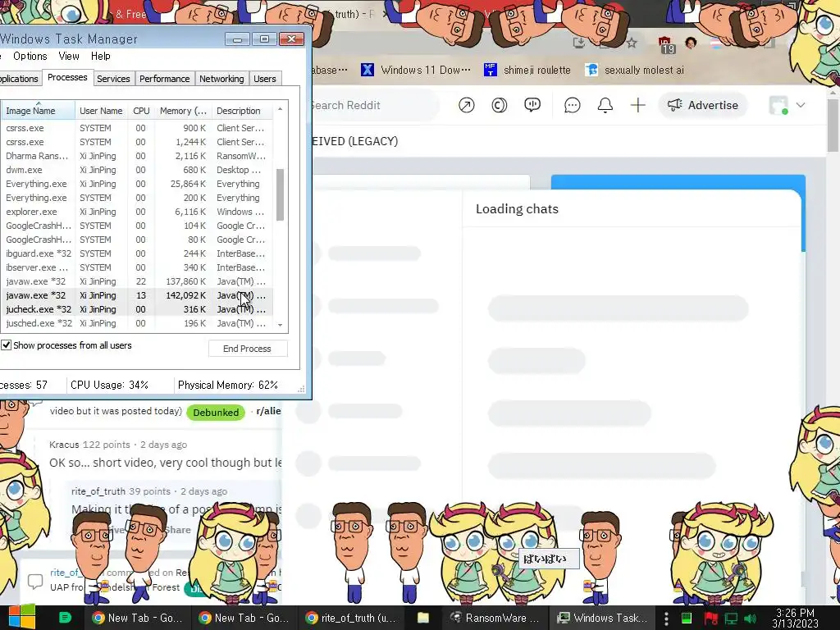The image size is (840, 630).
Task: Switch to RansomWare taskbar window
Action: [495, 619]
